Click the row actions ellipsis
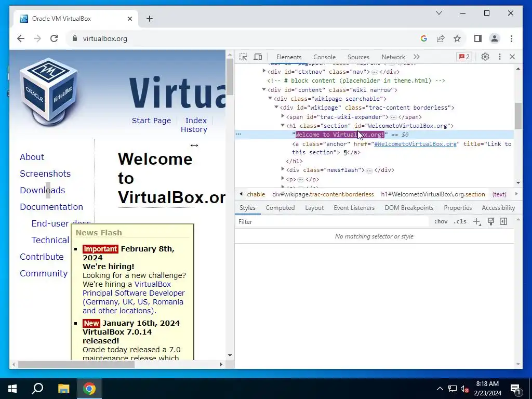532x399 pixels. tap(238, 135)
